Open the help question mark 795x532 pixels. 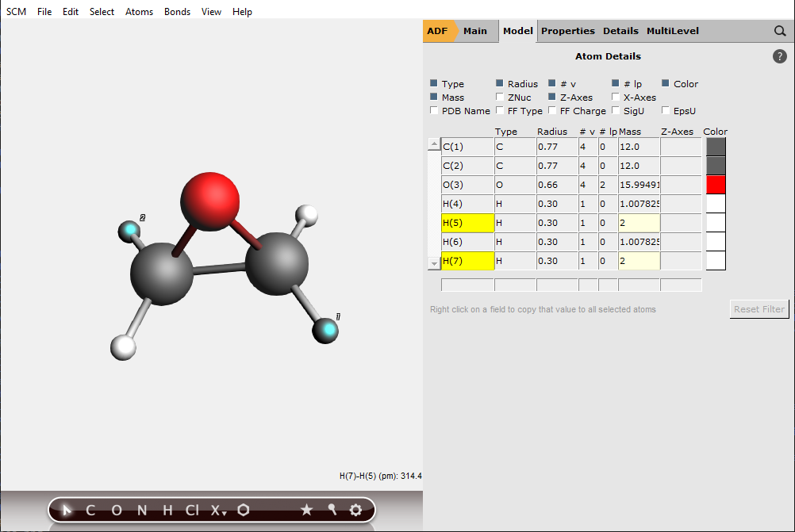click(x=780, y=55)
